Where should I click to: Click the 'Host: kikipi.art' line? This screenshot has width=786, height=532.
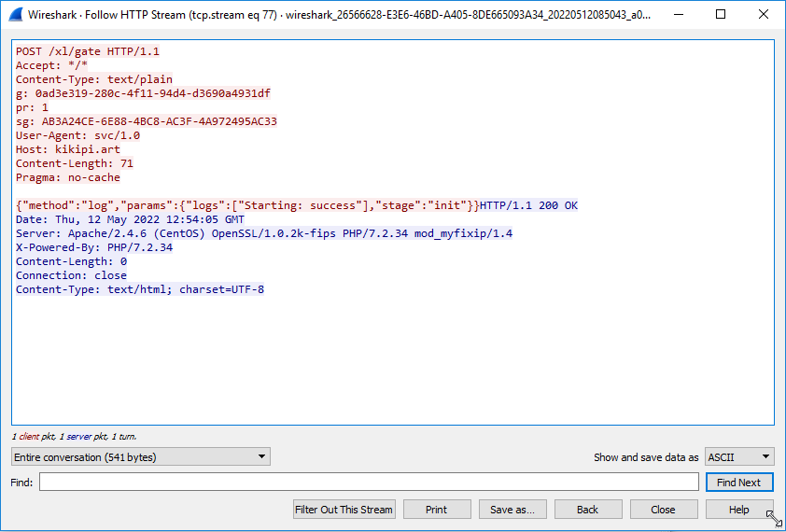point(68,149)
